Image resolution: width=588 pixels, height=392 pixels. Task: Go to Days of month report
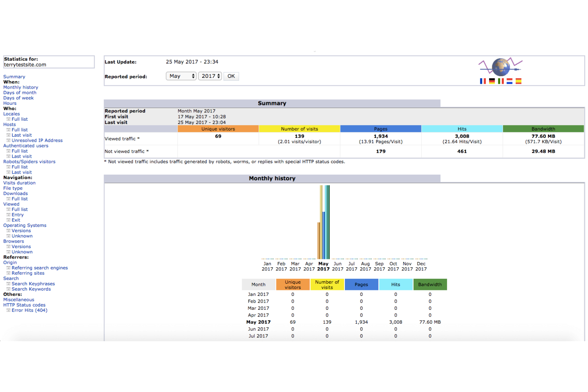[x=20, y=93]
